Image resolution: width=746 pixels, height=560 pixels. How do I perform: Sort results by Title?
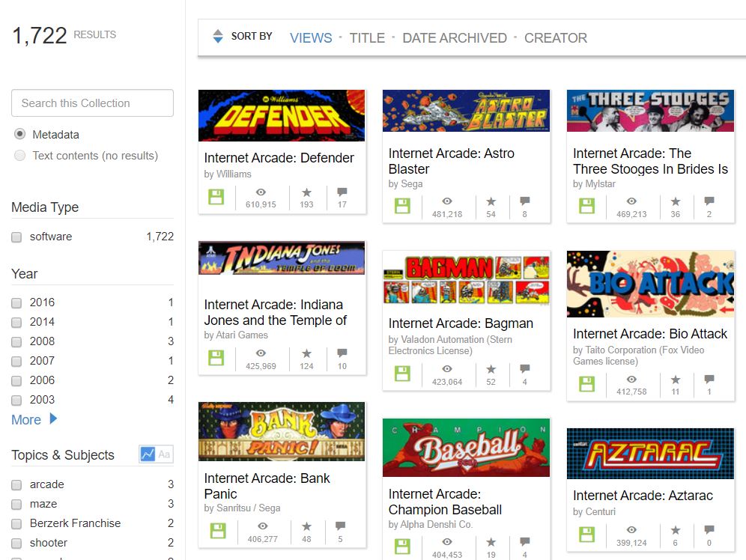367,38
